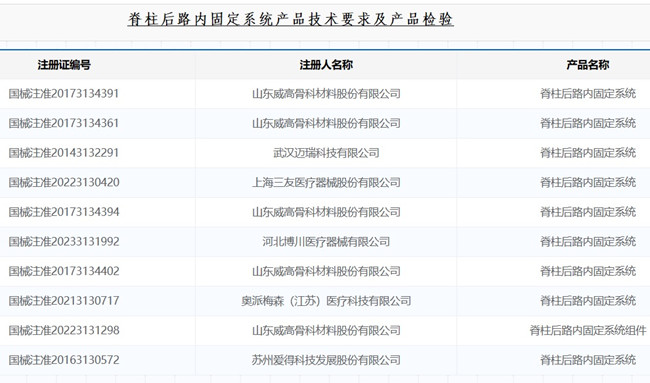Image resolution: width=650 pixels, height=383 pixels.
Task: Click the 注册证编号 column header
Action: 64,65
